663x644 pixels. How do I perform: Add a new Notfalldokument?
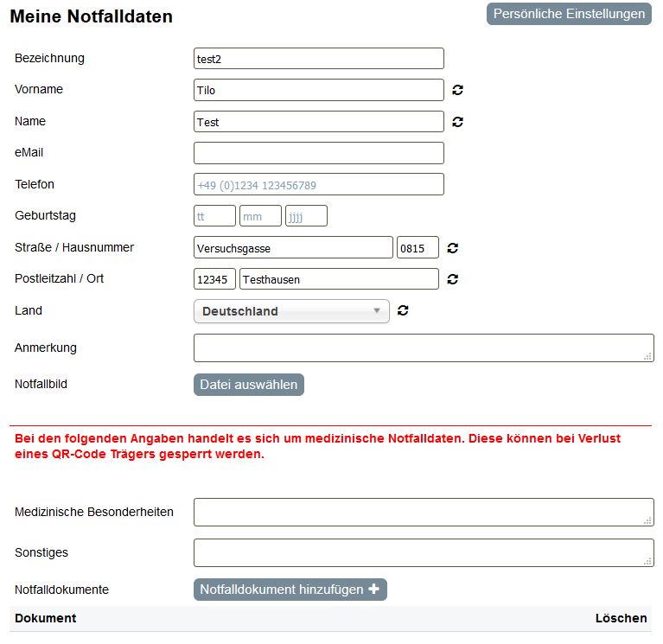tap(290, 589)
